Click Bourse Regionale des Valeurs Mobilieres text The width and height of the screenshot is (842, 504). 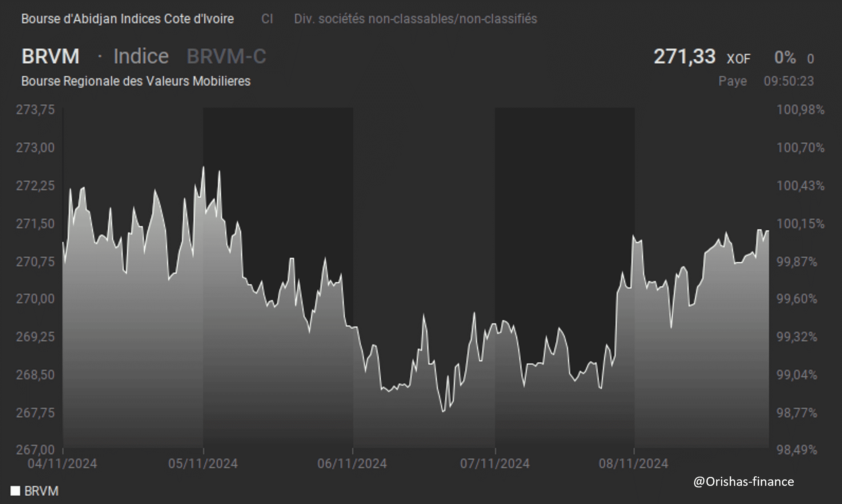click(x=136, y=81)
